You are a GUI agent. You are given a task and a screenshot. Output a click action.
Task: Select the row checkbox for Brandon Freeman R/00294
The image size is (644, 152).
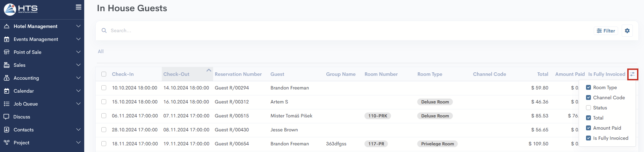[104, 88]
